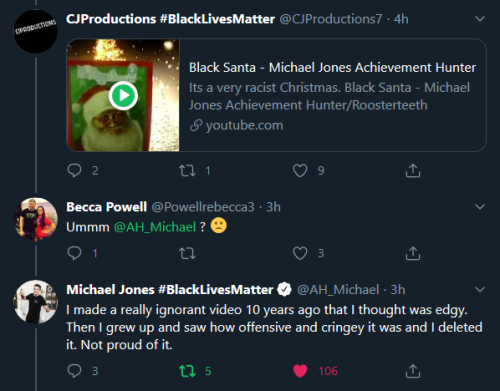Viewport: 500px width, 391px height.
Task: Like Becca Powell's tweet
Action: 300,253
